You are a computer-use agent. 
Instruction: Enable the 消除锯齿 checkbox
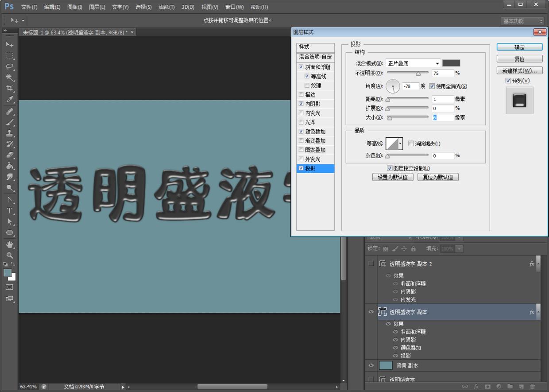[x=411, y=144]
